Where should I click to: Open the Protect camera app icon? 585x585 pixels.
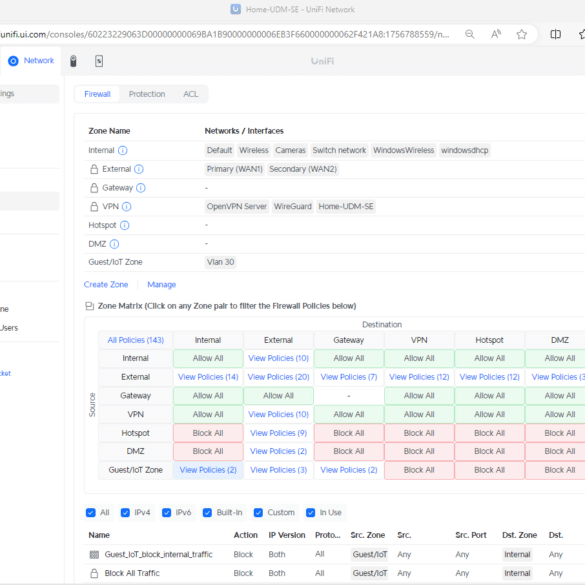click(x=73, y=61)
